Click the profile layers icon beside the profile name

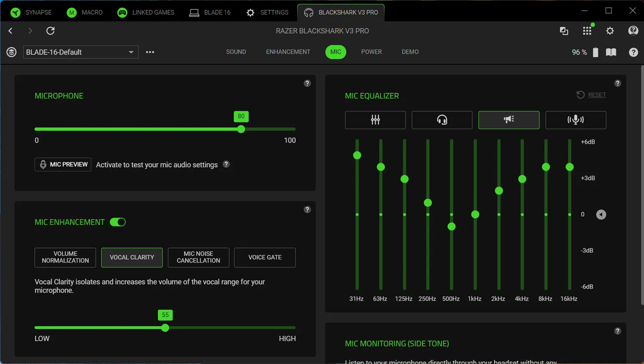12,52
